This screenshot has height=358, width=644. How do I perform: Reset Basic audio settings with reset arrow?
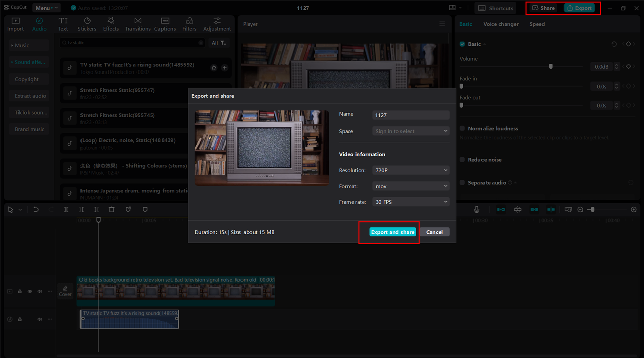614,44
